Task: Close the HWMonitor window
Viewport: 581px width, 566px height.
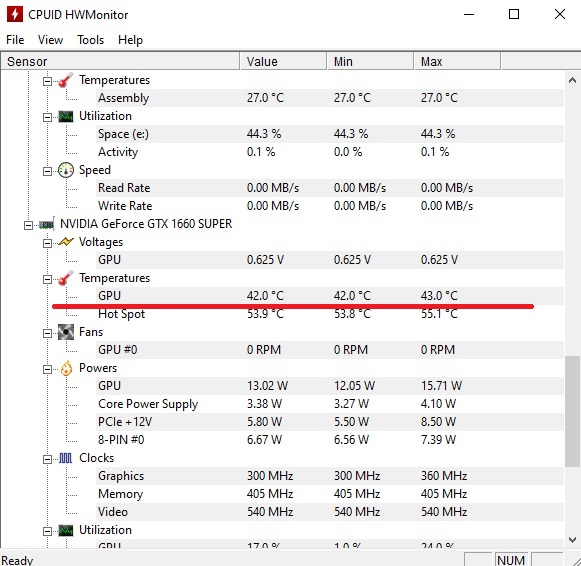Action: pyautogui.click(x=560, y=14)
